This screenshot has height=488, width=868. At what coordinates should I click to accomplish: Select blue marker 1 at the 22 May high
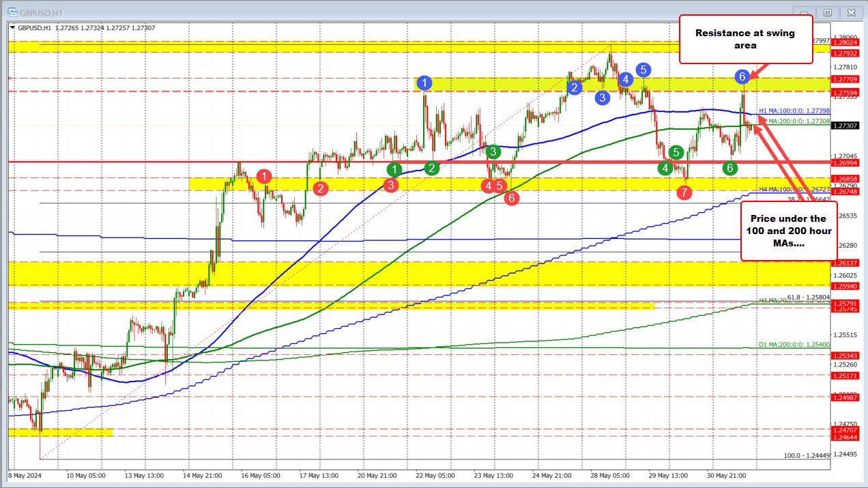(424, 83)
